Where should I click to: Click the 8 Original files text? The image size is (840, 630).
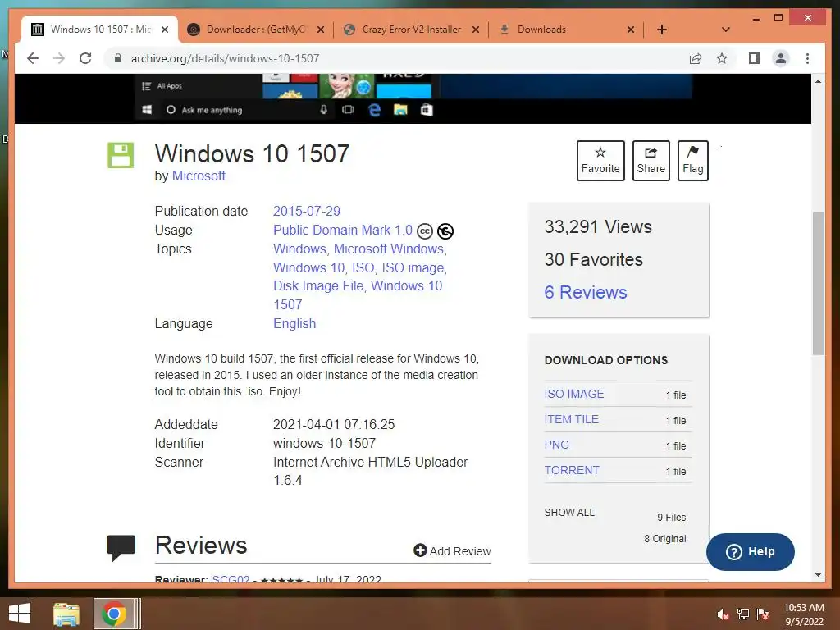664,538
